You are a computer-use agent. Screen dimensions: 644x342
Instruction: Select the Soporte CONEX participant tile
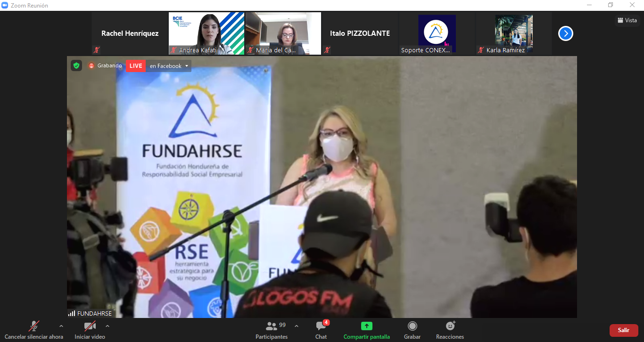pos(437,33)
